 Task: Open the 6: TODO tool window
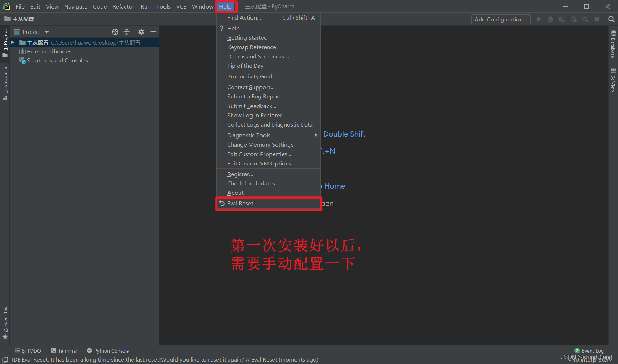pyautogui.click(x=28, y=351)
